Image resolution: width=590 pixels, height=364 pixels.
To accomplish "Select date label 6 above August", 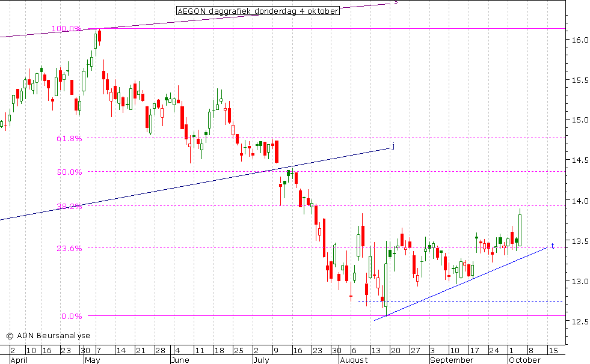I will (354, 350).
